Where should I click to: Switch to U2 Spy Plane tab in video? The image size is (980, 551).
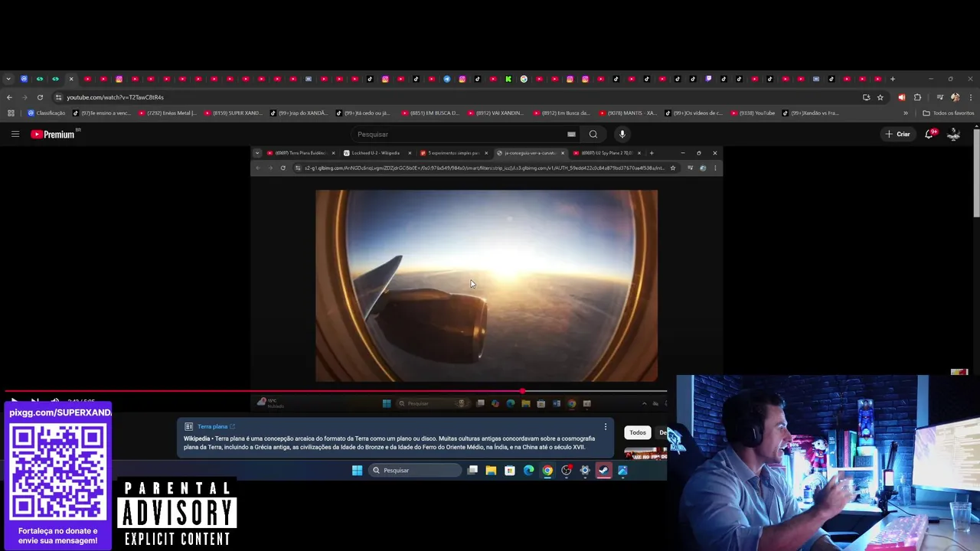coord(606,153)
